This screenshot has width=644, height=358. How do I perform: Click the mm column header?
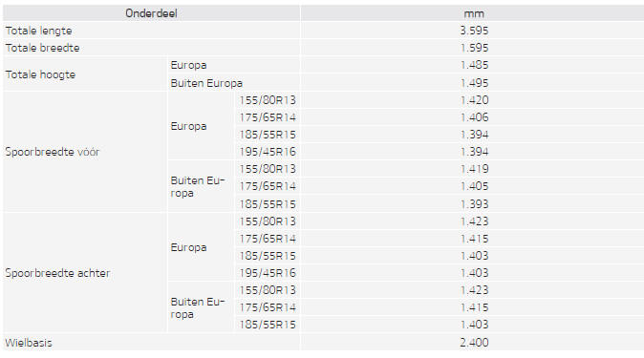pyautogui.click(x=474, y=13)
